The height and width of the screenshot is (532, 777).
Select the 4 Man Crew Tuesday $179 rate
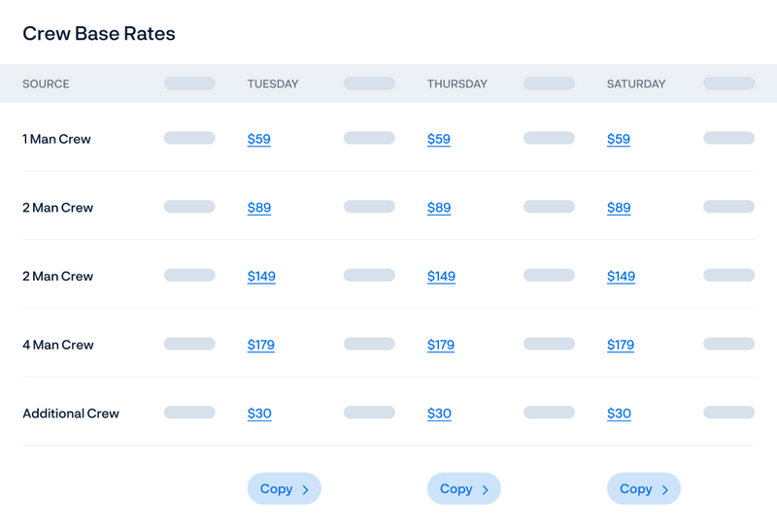(x=260, y=345)
